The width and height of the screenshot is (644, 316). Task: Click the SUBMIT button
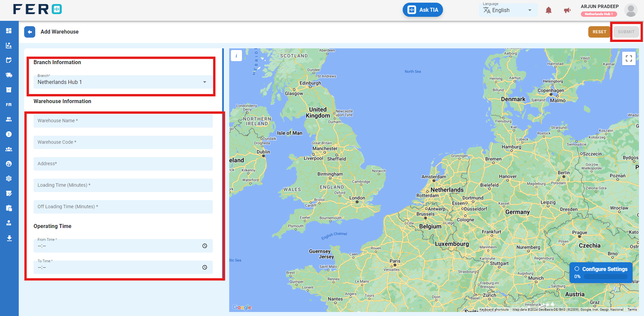pos(626,32)
